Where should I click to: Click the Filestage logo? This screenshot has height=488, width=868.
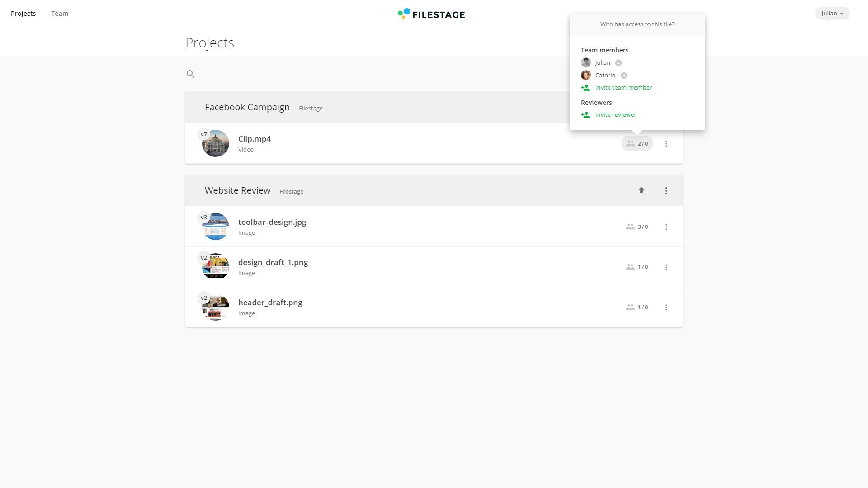click(x=431, y=14)
